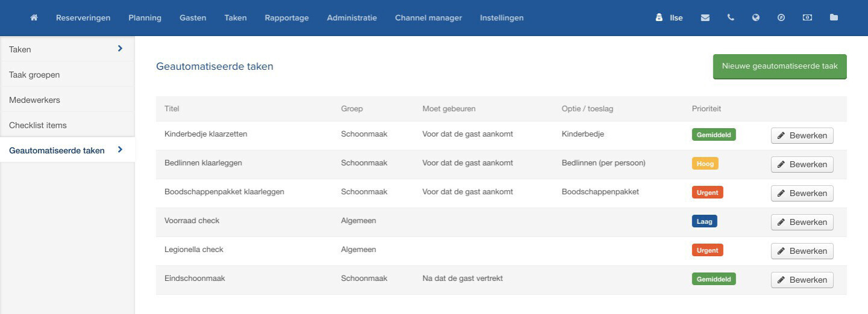Expand the Taken sidebar chevron
Screen dimensions: 868x314
tap(120, 49)
